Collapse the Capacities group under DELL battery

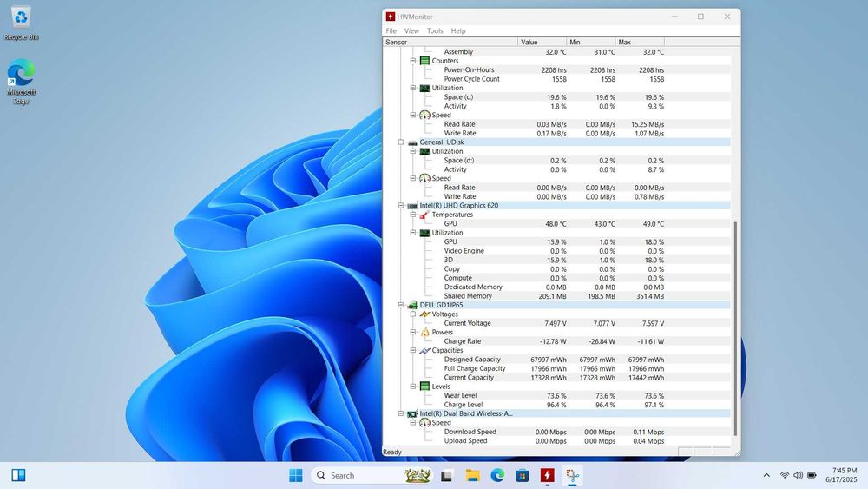pyautogui.click(x=413, y=351)
